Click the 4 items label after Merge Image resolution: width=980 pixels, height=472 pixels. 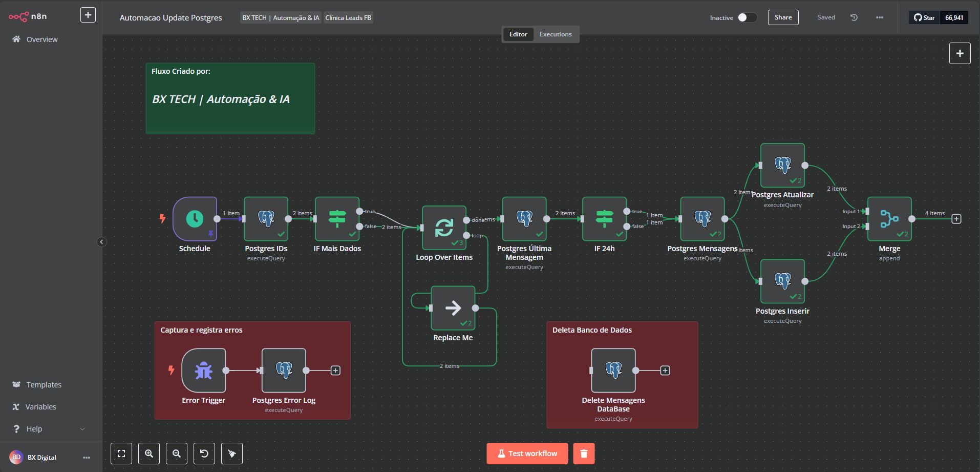point(934,213)
